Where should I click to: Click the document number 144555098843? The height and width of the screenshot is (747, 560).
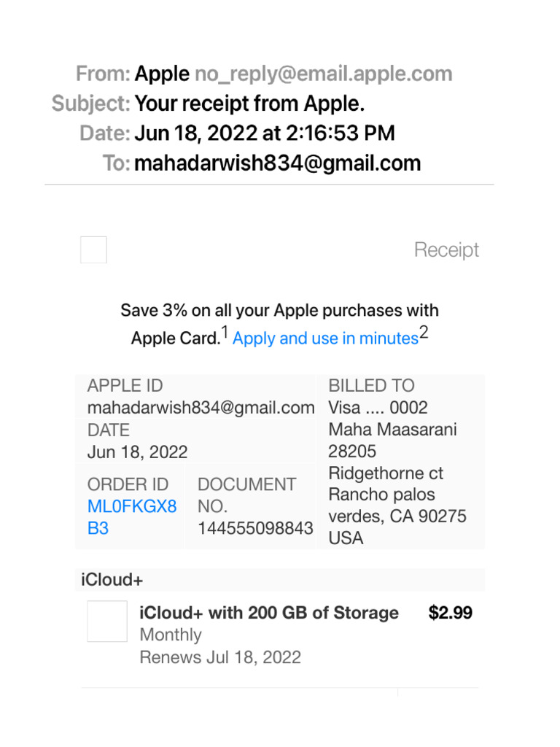pyautogui.click(x=255, y=528)
